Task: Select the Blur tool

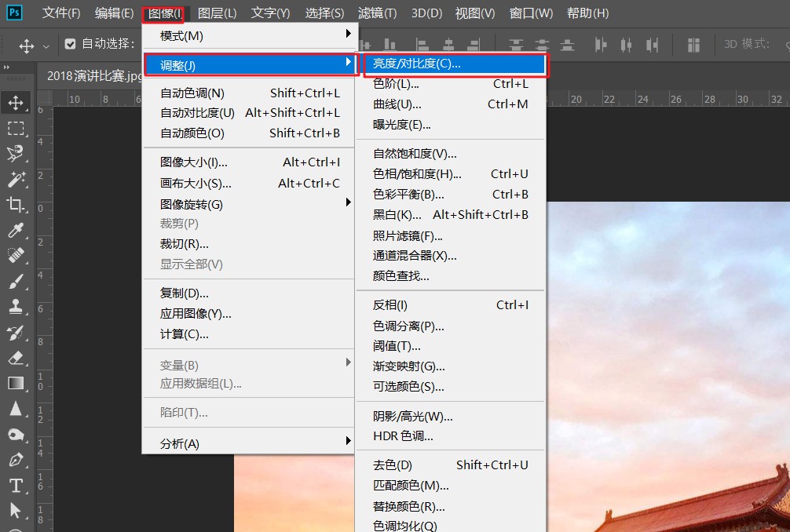Action: click(16, 409)
